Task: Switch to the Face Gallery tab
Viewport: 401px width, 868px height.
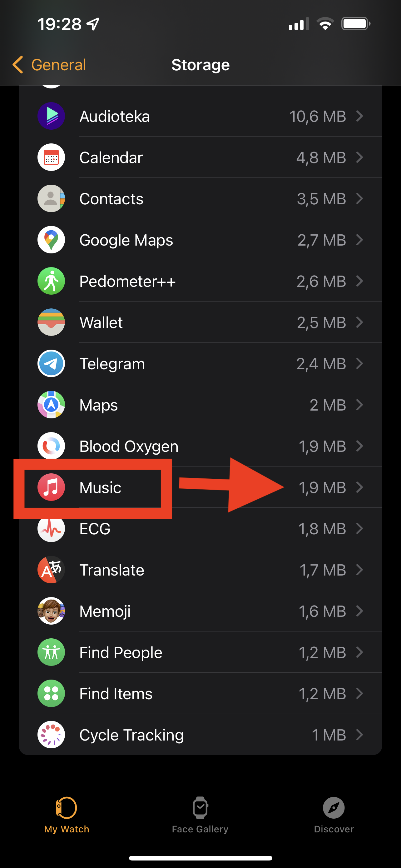Action: [x=200, y=815]
